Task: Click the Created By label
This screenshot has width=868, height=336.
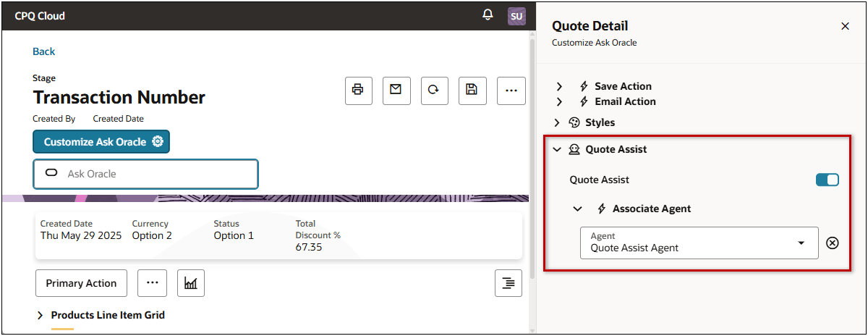Action: tap(54, 119)
